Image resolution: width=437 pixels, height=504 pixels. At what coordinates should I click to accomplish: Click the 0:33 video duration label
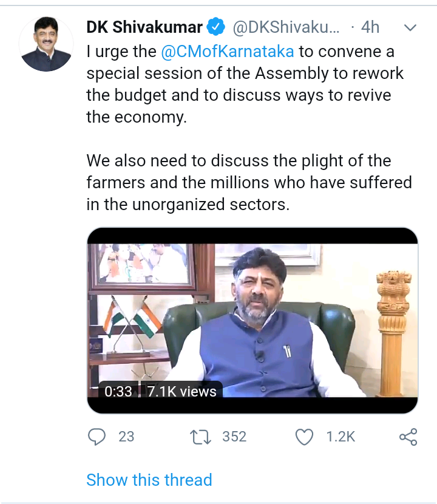118,391
